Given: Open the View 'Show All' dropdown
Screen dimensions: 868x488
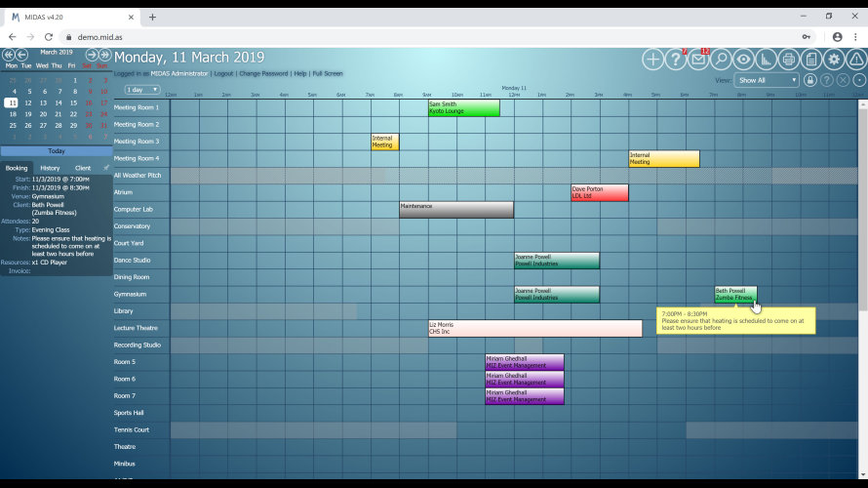Looking at the screenshot, I should (x=767, y=80).
